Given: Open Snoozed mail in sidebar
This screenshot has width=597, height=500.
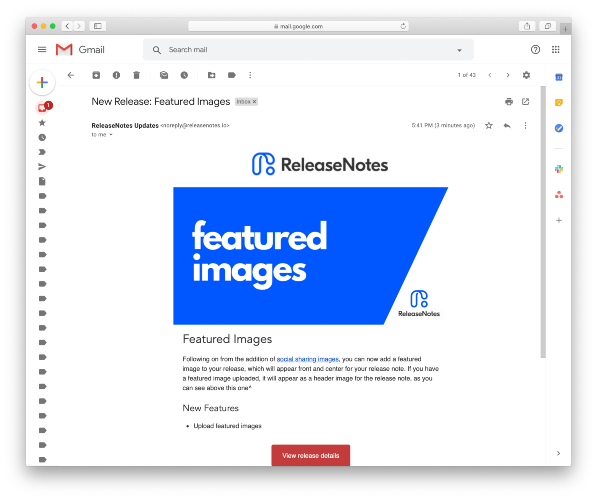Looking at the screenshot, I should pyautogui.click(x=42, y=137).
